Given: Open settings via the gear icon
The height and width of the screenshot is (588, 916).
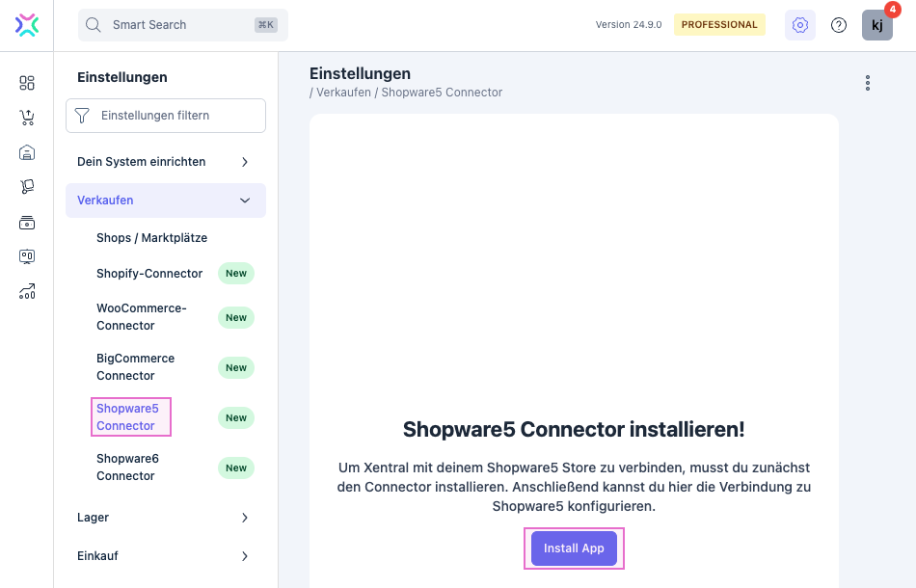Looking at the screenshot, I should (x=799, y=25).
